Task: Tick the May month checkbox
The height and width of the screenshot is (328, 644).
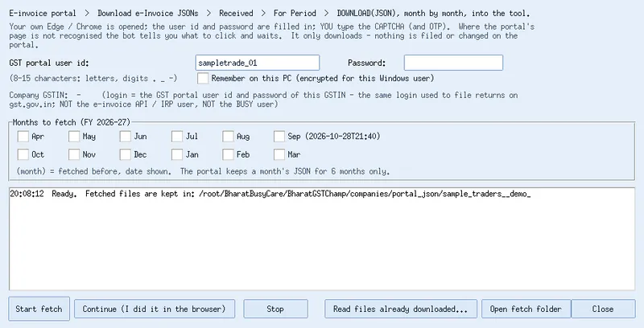Action: tap(74, 136)
